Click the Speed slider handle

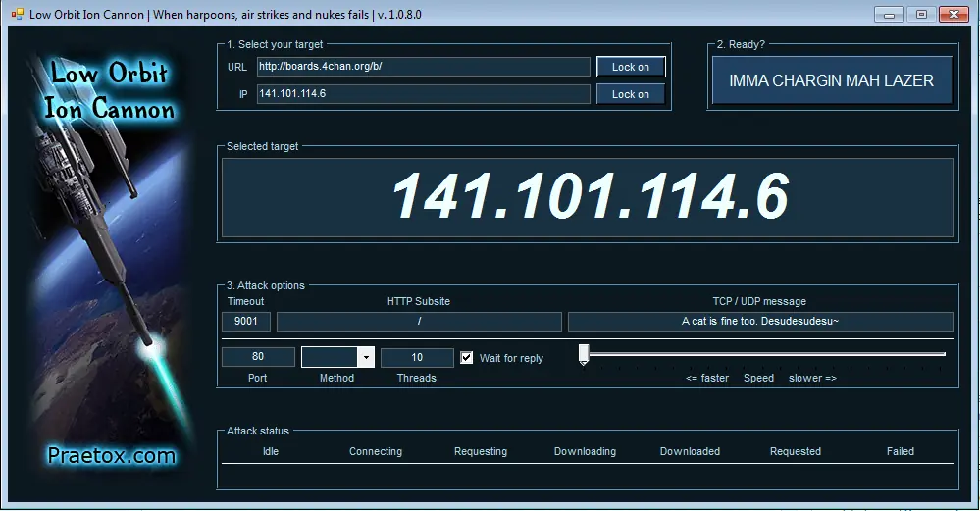(x=584, y=354)
